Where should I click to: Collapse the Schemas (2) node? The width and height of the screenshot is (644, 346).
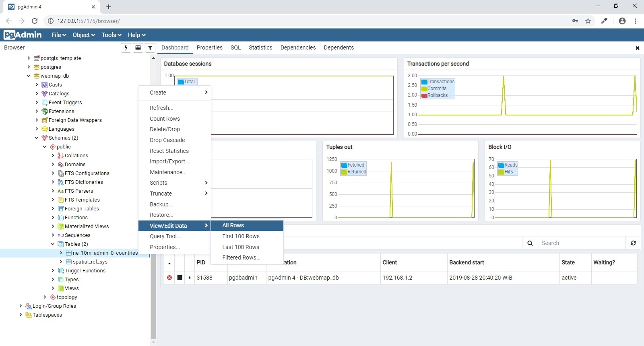(37, 138)
